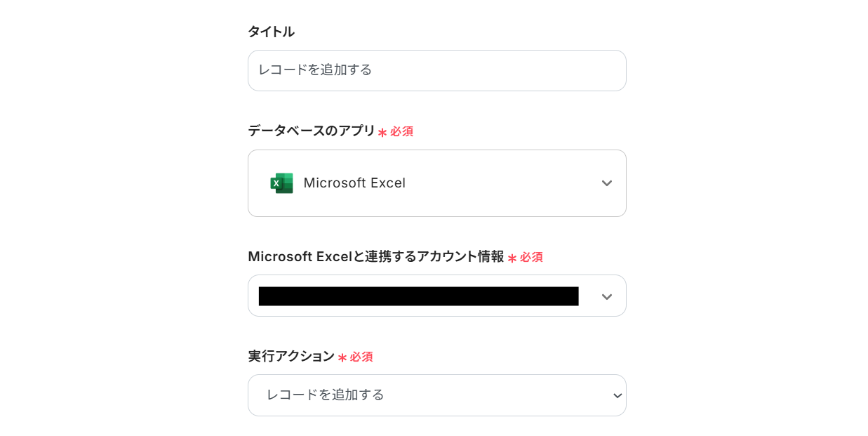Click empty space inside the title field's right side
The image size is (868, 436).
coord(561,70)
